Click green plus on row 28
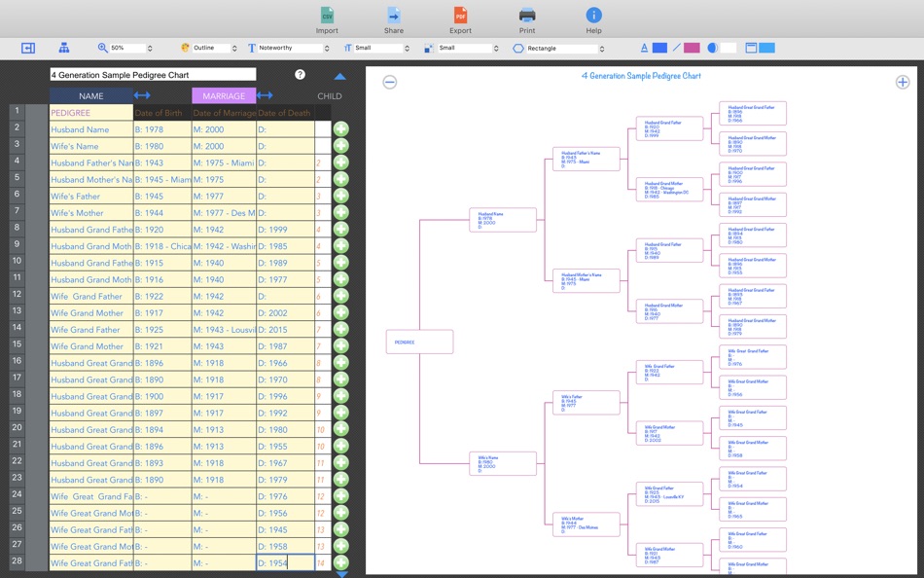 point(340,562)
